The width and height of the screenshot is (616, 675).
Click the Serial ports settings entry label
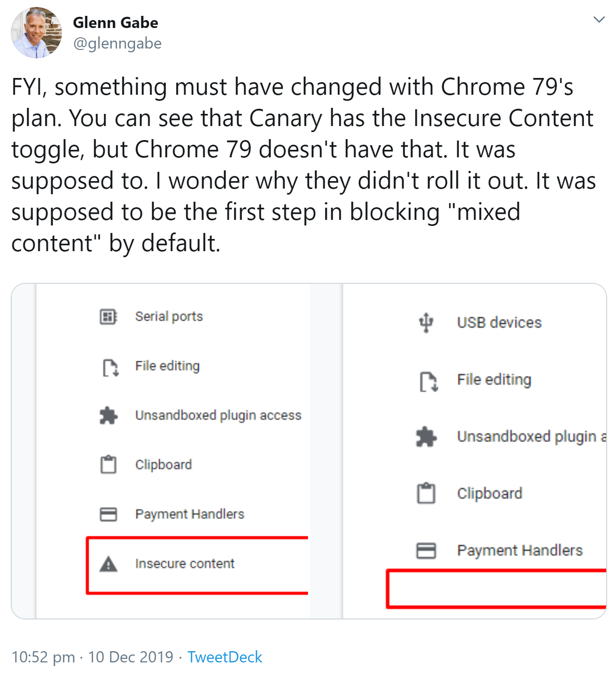(168, 316)
